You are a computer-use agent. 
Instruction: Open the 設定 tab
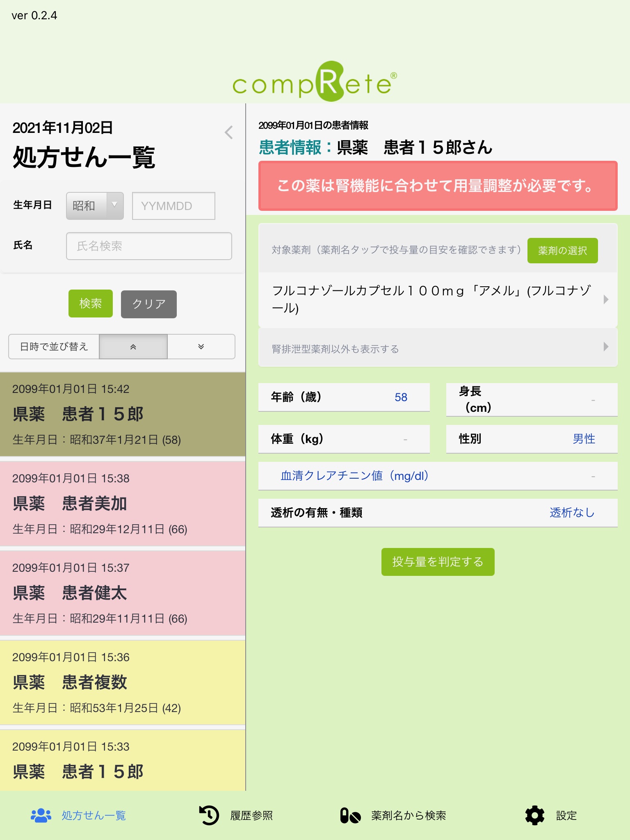[551, 815]
